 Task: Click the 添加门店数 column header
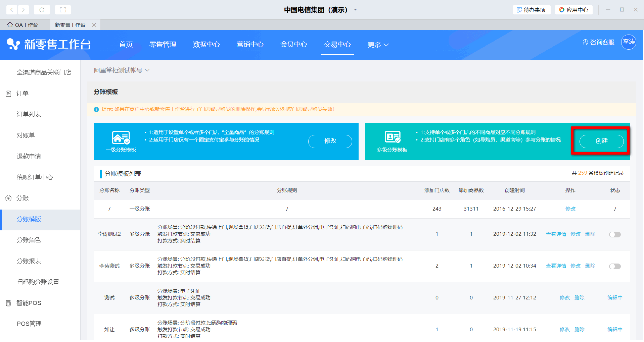pos(437,190)
